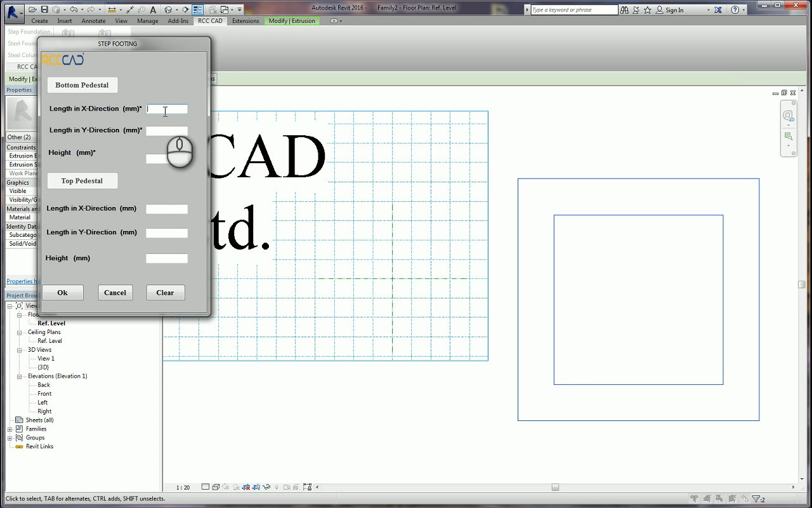Click the Temporary Hide/Isolate glasses icon

[267, 487]
